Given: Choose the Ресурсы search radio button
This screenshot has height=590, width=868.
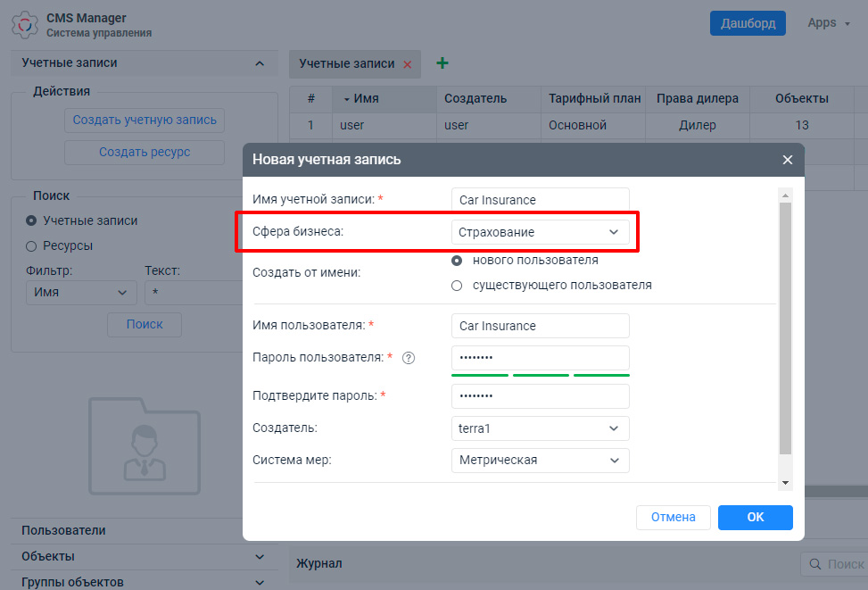Looking at the screenshot, I should tap(31, 245).
